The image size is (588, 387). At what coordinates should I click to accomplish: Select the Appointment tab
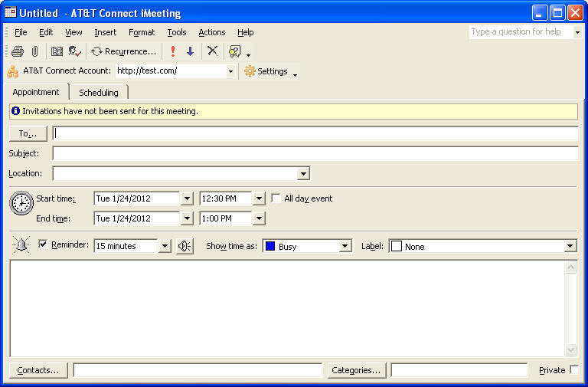[36, 92]
